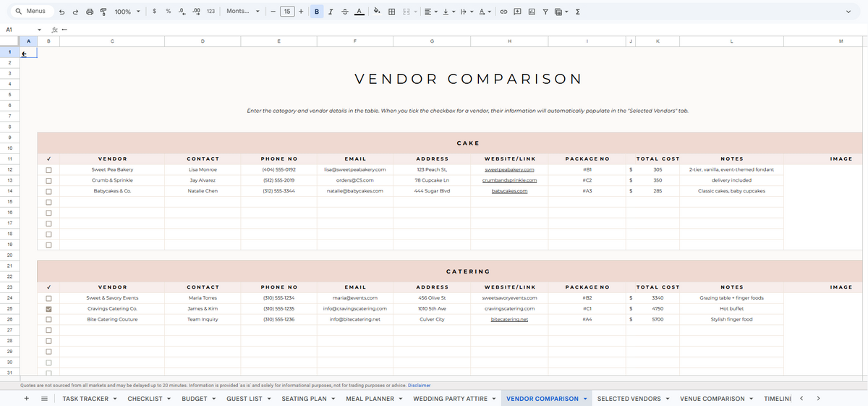Click the Add Sheet plus icon
Image resolution: width=868 pixels, height=406 pixels.
pos(27,398)
